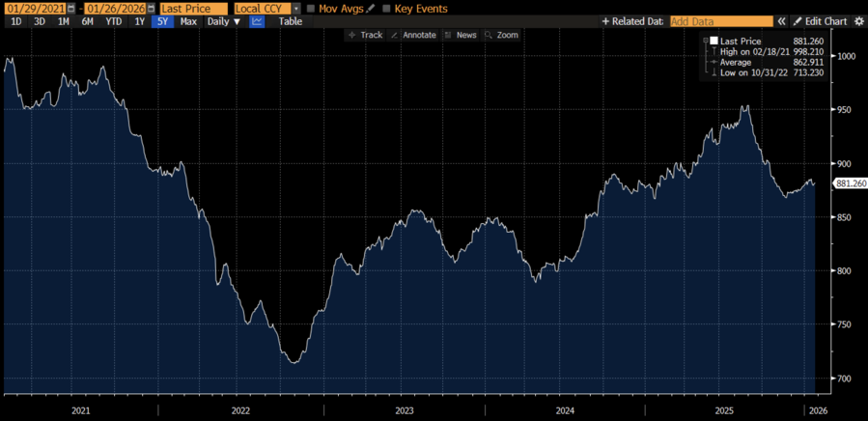
Task: Click the Related Data button
Action: [632, 21]
